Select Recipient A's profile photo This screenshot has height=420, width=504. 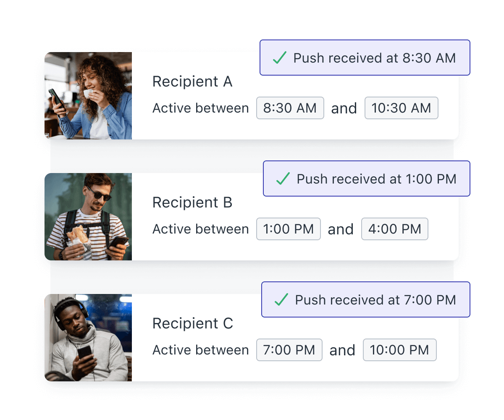(88, 95)
